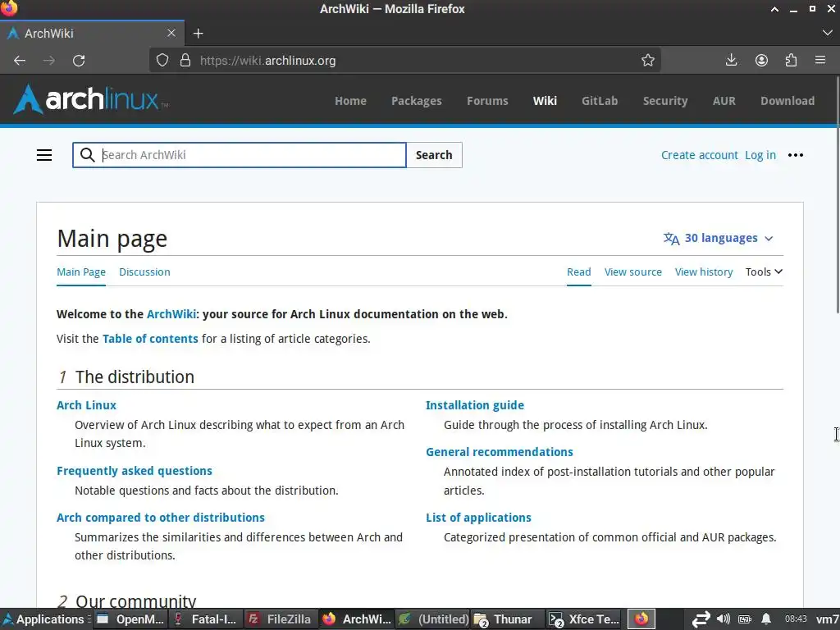View site security via the padlock icon
Viewport: 840px width, 630px height.
185,60
